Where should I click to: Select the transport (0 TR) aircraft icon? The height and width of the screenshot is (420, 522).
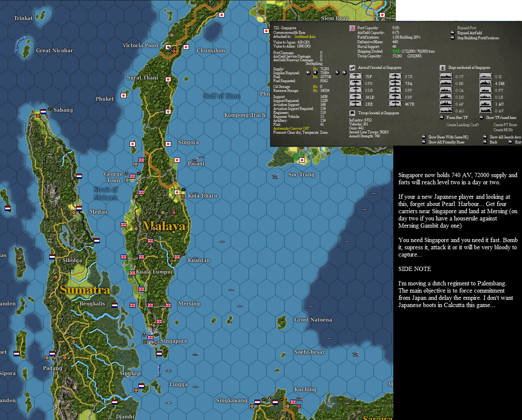point(395,76)
